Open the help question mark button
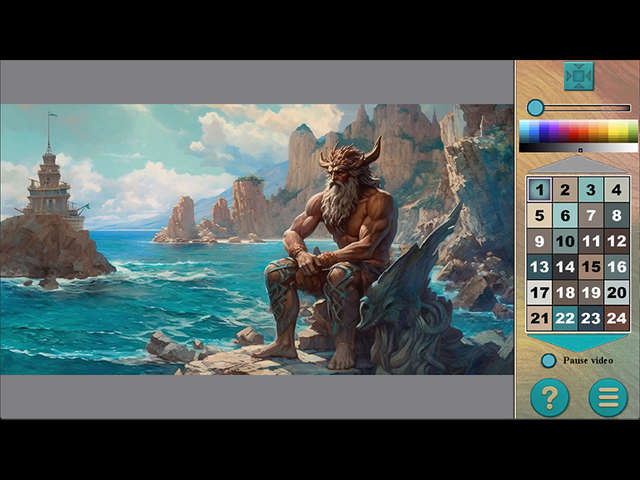 549,397
